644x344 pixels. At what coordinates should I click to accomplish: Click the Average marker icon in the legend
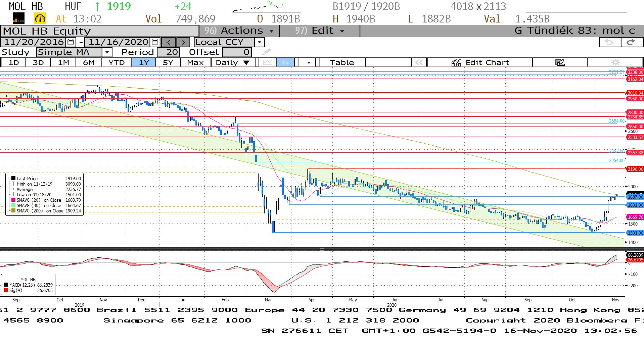pos(13,189)
